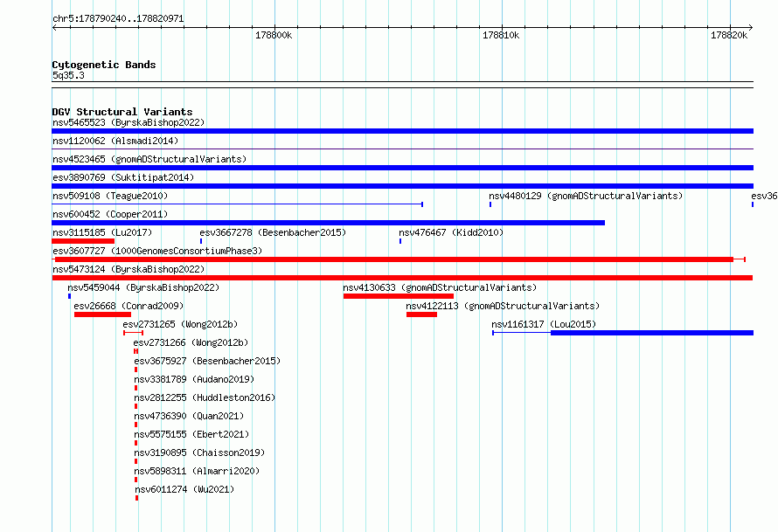Image resolution: width=778 pixels, height=532 pixels.
Task: Click the nsv4523465 (gnomADStructuralVariants) label
Action: tap(149, 159)
